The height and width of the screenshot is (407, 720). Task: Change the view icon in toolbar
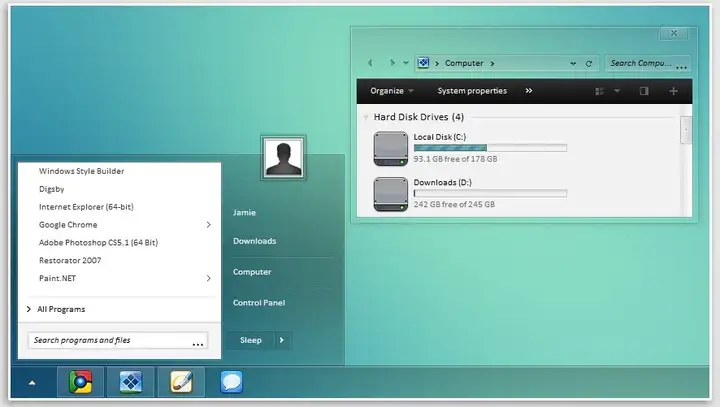[x=599, y=91]
